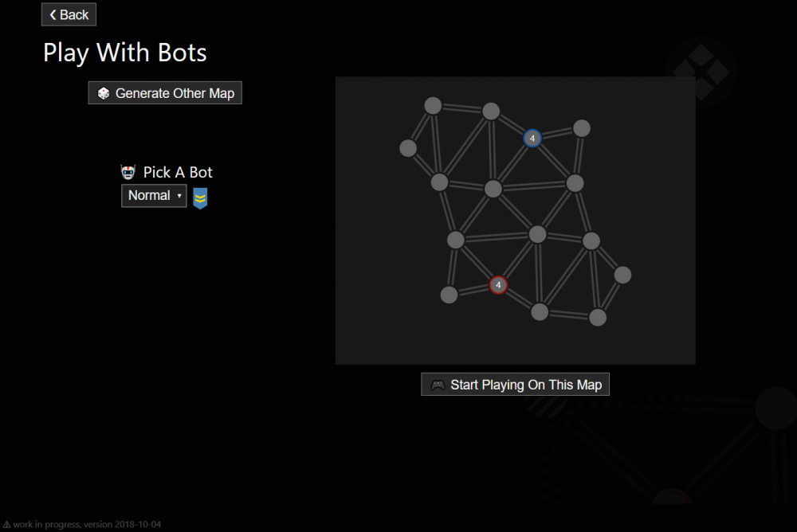Click the warning icon beside the version text
This screenshot has height=532, width=797.
(6, 525)
